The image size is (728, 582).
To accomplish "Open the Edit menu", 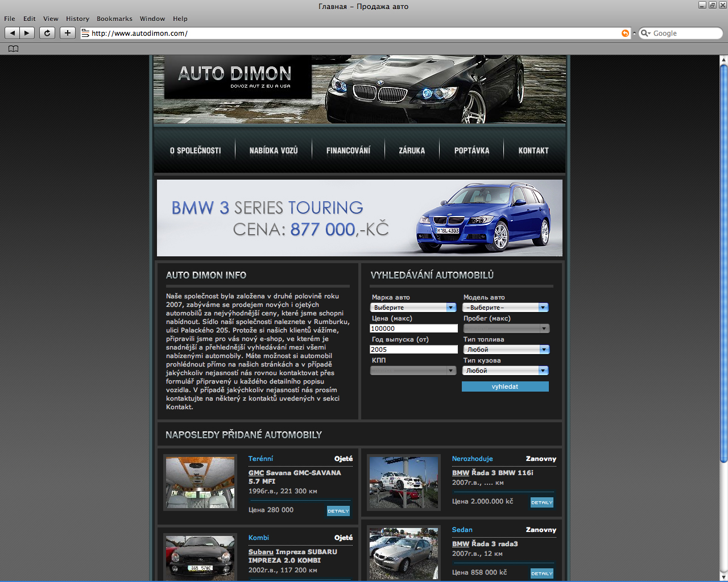I will (30, 19).
